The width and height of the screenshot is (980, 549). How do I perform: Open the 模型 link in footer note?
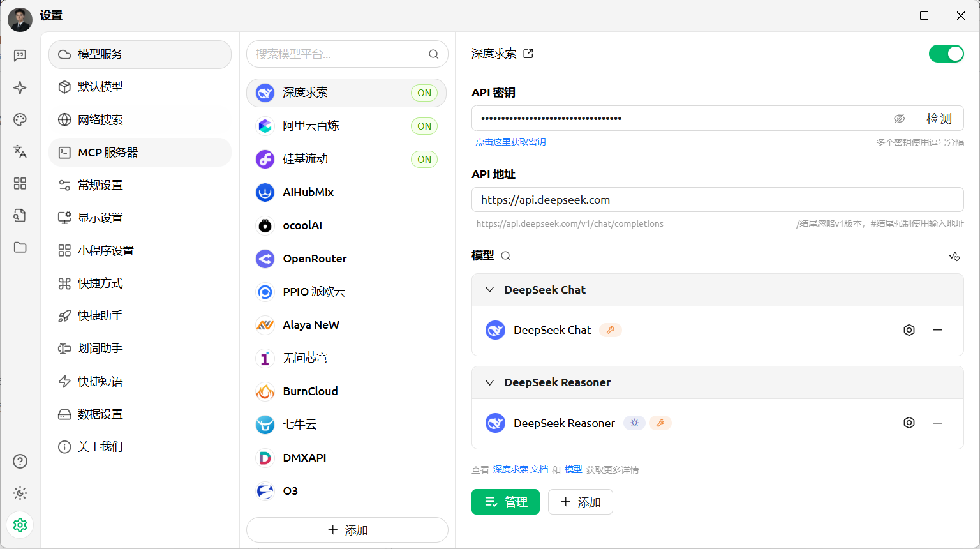click(573, 469)
